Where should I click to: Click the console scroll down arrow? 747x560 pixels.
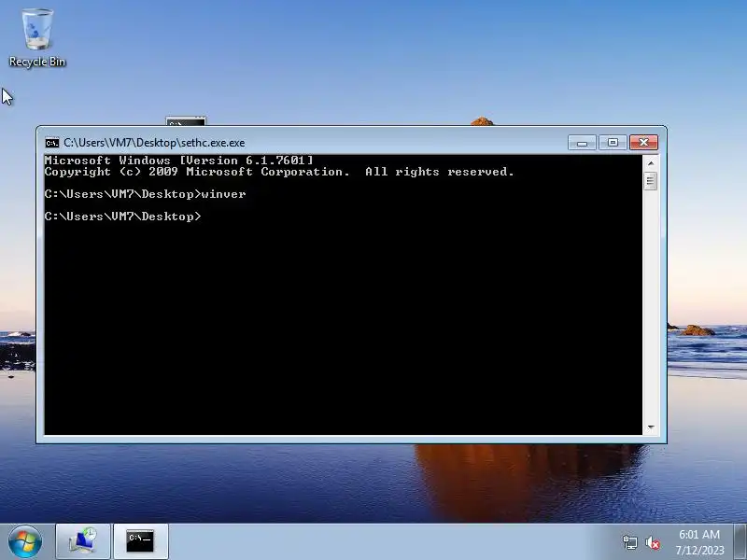click(x=650, y=427)
